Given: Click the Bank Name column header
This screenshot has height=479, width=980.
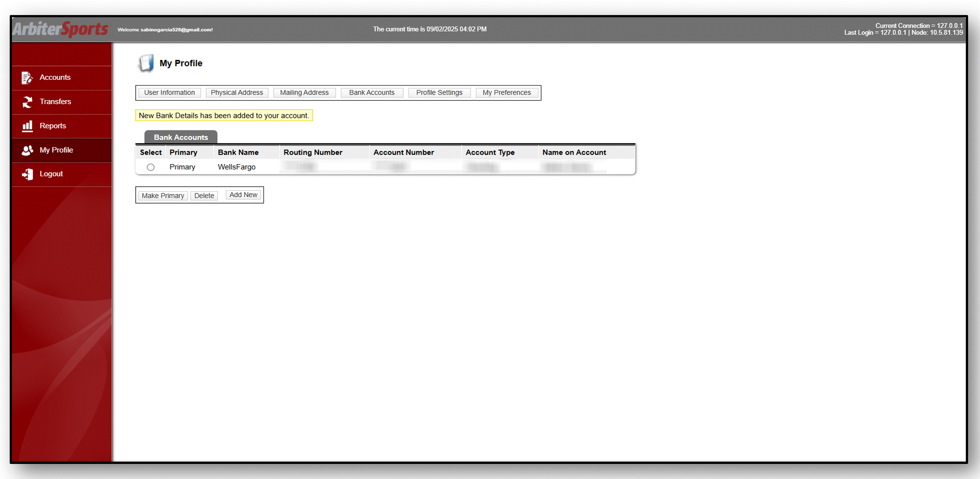Looking at the screenshot, I should [238, 153].
